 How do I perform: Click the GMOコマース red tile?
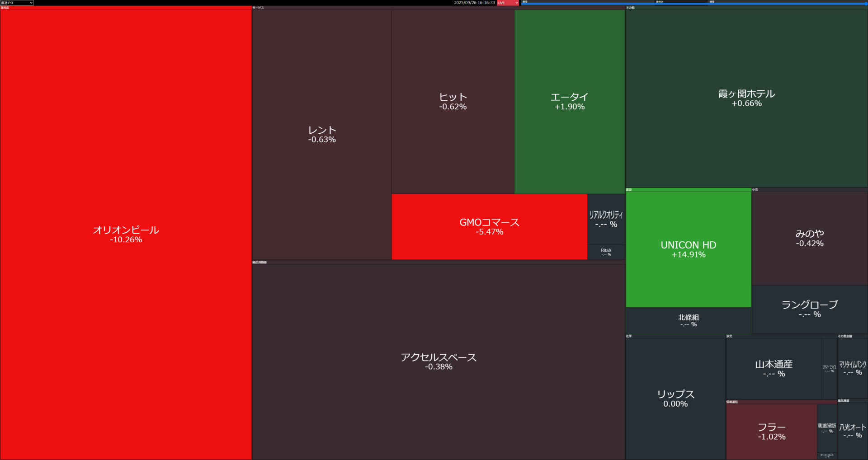tap(489, 226)
